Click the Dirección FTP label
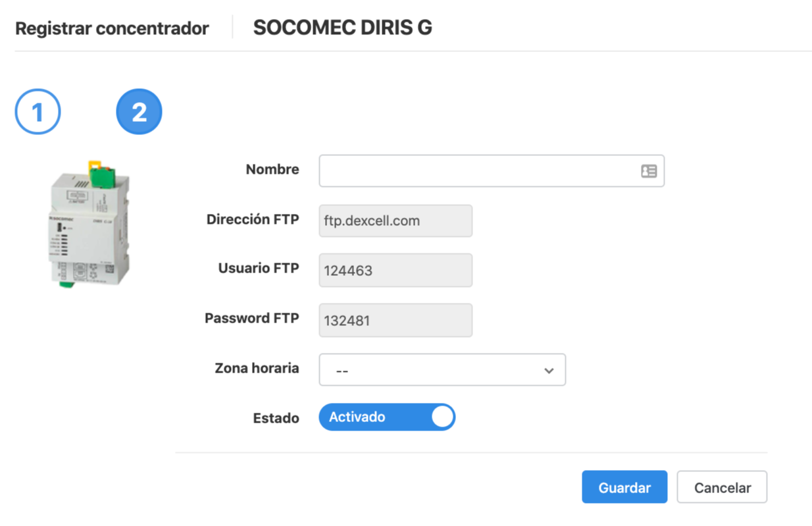 pos(253,219)
